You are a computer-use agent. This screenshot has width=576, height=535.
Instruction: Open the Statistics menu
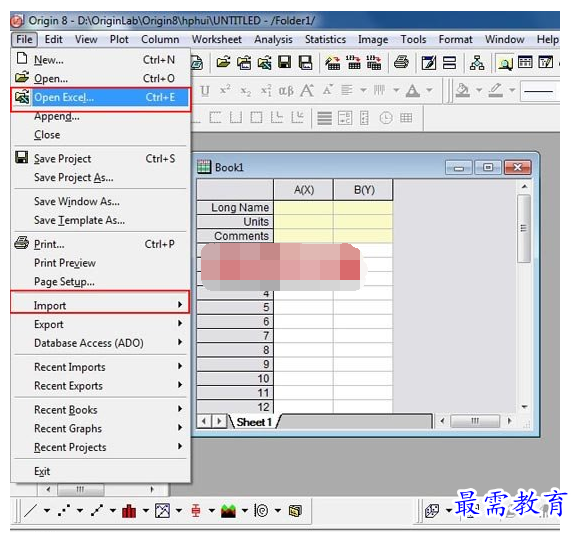click(x=325, y=39)
